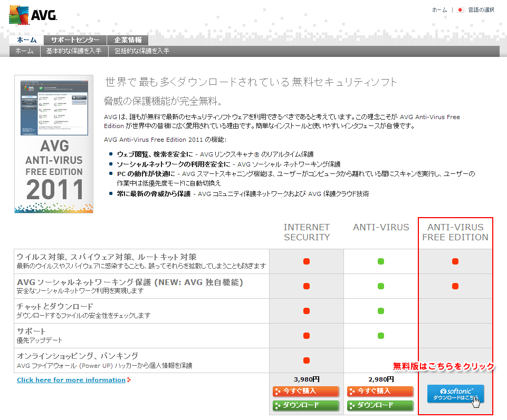Click the ANTI-VIRUS column heading
Image resolution: width=507 pixels, height=420 pixels.
click(x=381, y=228)
